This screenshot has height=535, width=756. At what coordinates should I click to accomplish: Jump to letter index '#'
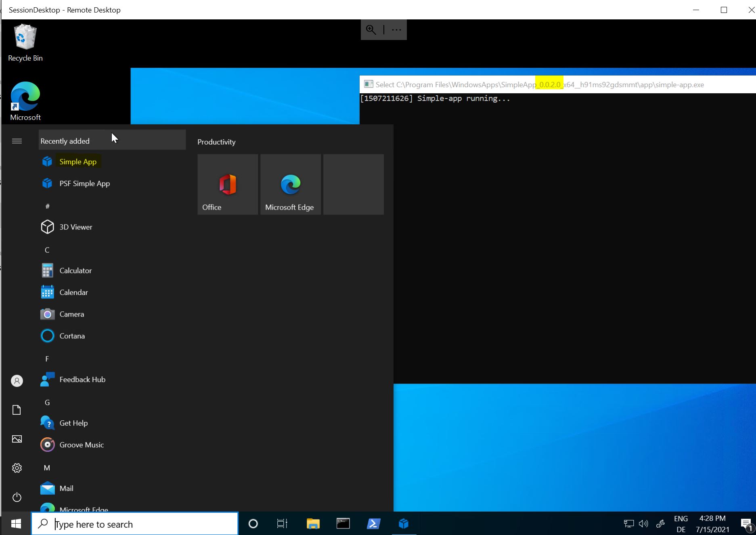pos(47,206)
